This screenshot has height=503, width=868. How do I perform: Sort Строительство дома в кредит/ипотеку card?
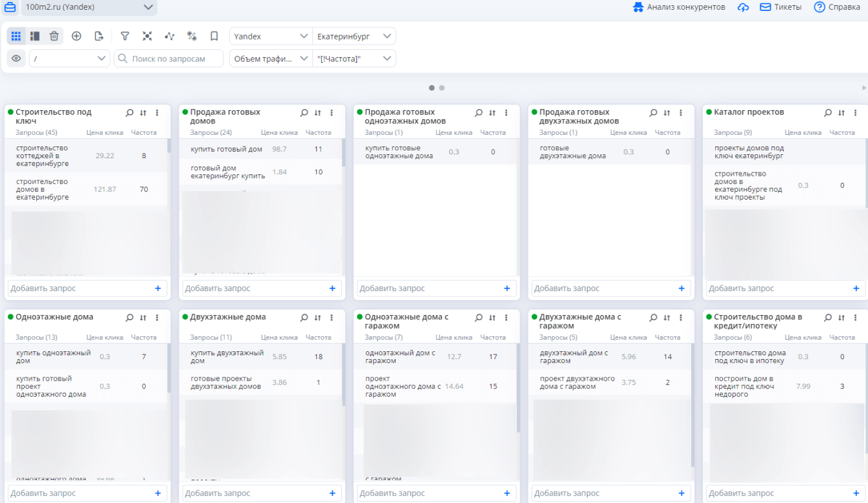pyautogui.click(x=841, y=318)
